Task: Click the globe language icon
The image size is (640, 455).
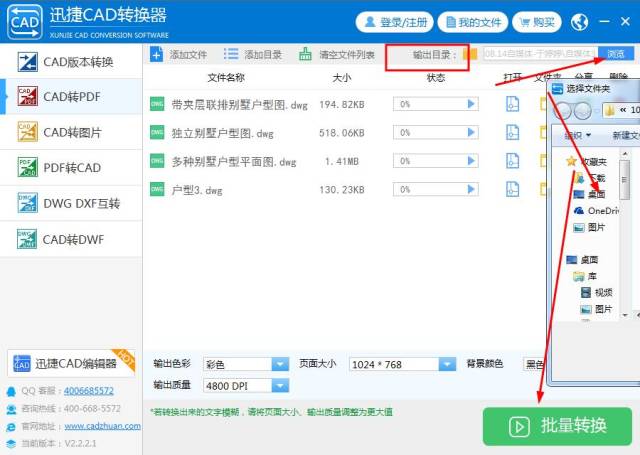Action: click(579, 22)
